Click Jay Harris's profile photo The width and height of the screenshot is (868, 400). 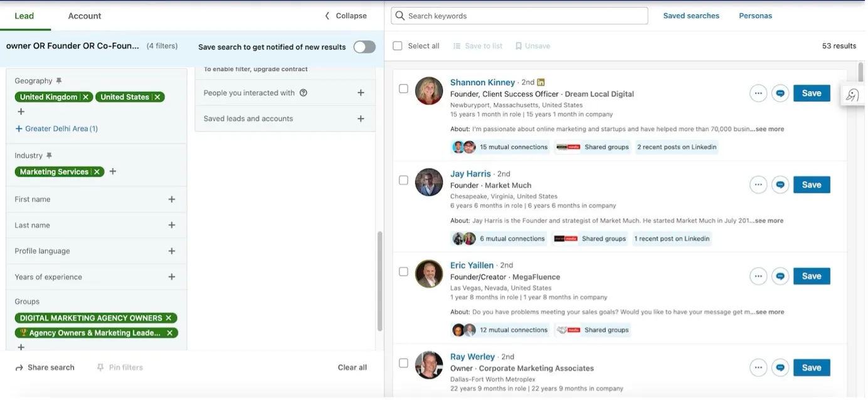click(x=429, y=182)
